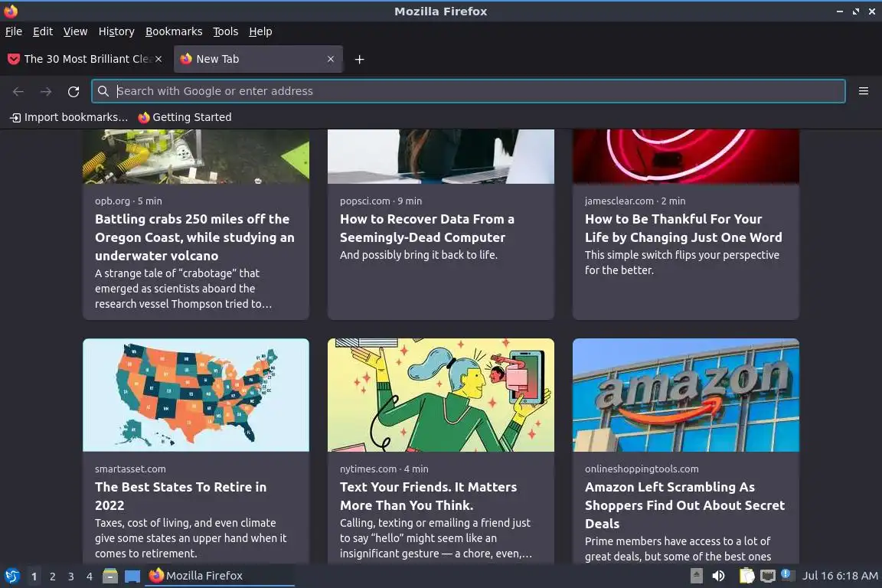Image resolution: width=882 pixels, height=588 pixels.
Task: Click the Amazon building sign thumbnail
Action: 686,395
